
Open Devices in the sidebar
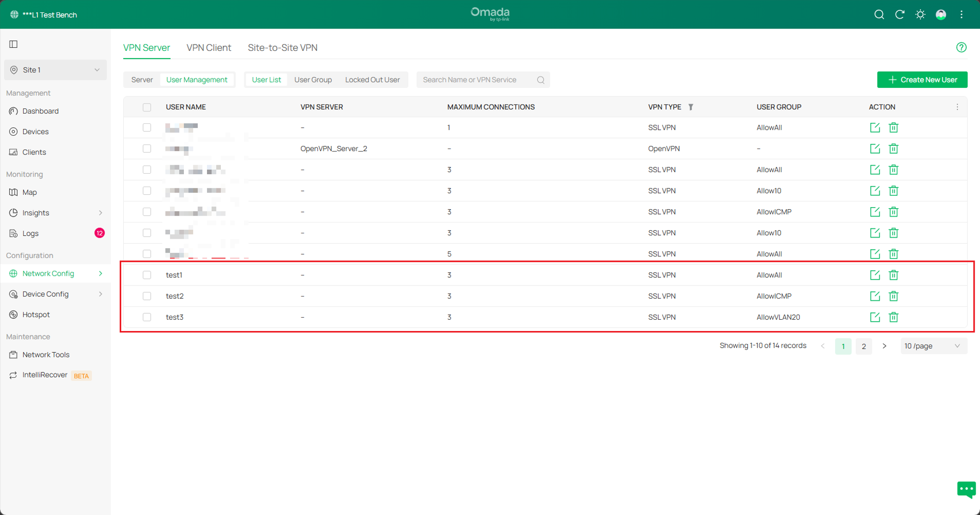coord(35,132)
